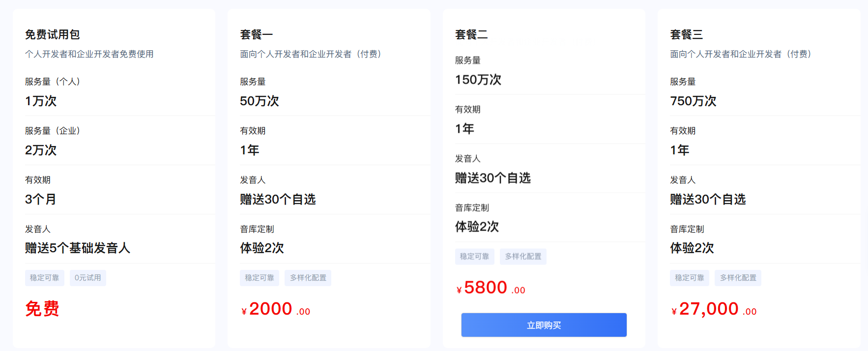
Task: Click 多样化配置 tag in 套餐一 card
Action: (308, 278)
